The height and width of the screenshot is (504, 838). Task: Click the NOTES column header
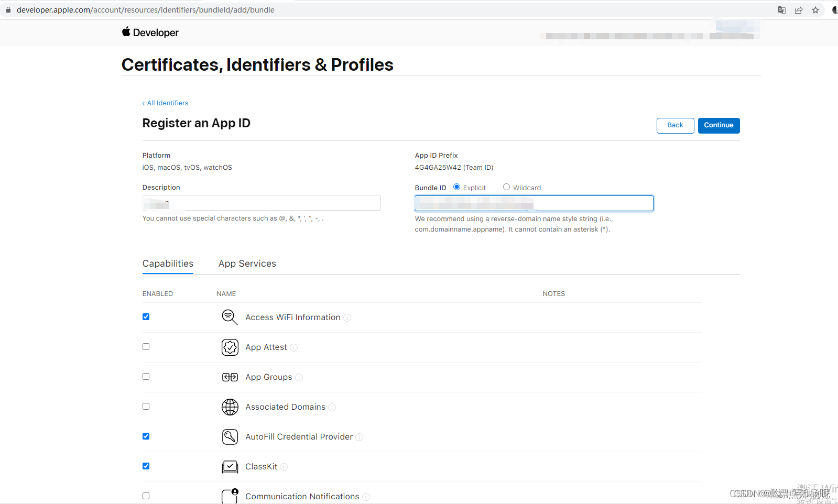(554, 294)
